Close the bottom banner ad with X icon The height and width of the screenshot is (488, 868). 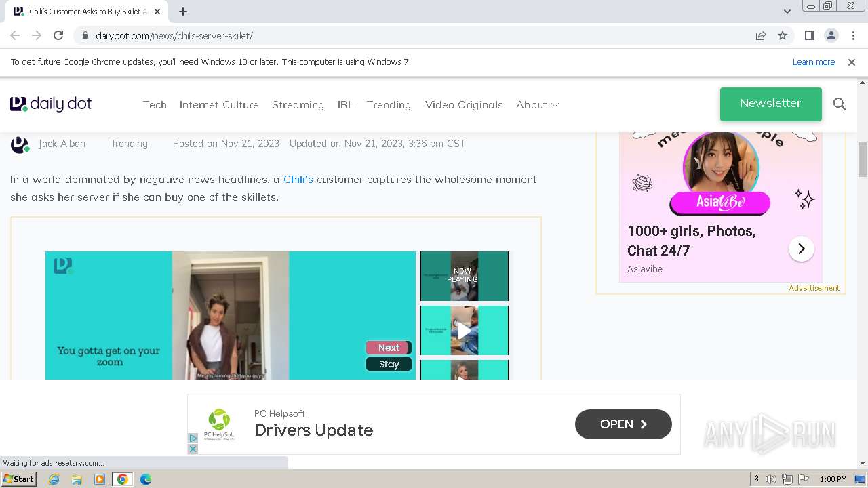pyautogui.click(x=193, y=449)
